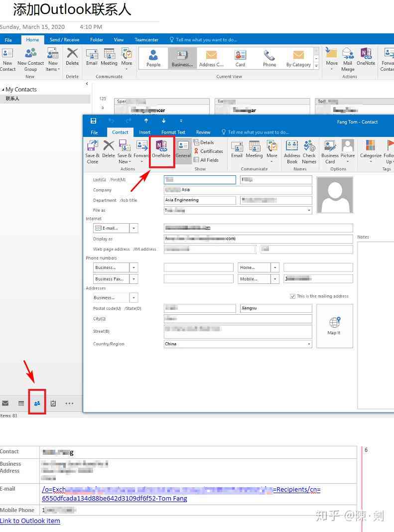This screenshot has height=532, width=394.
Task: Click contact photo placeholder
Action: tap(335, 195)
